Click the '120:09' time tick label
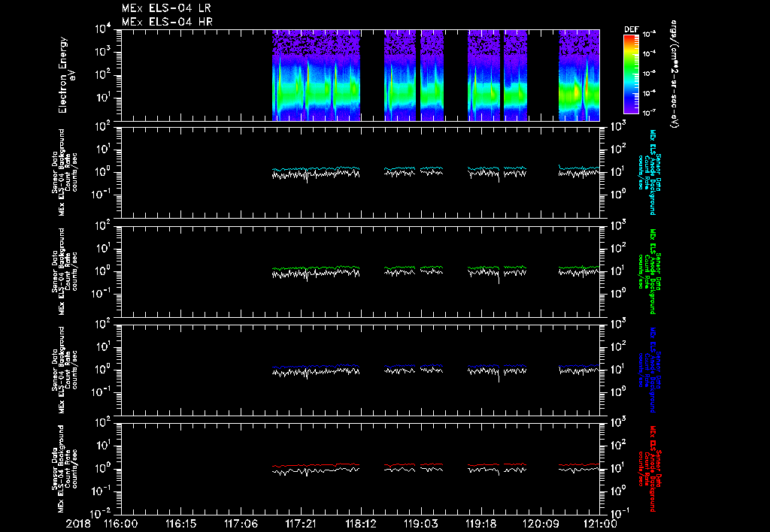The image size is (770, 532). click(540, 524)
